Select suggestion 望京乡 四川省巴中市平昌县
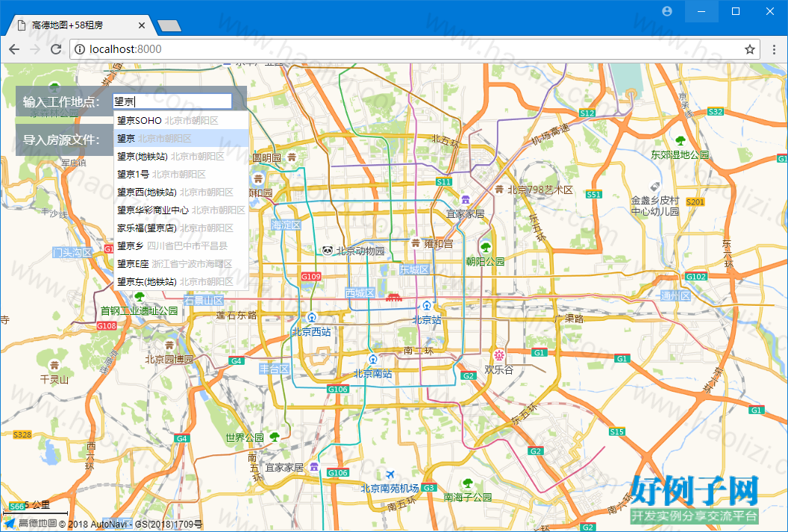 [181, 245]
